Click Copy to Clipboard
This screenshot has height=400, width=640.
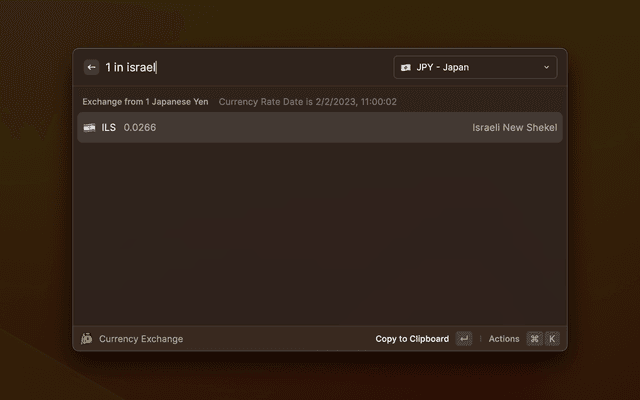click(412, 339)
